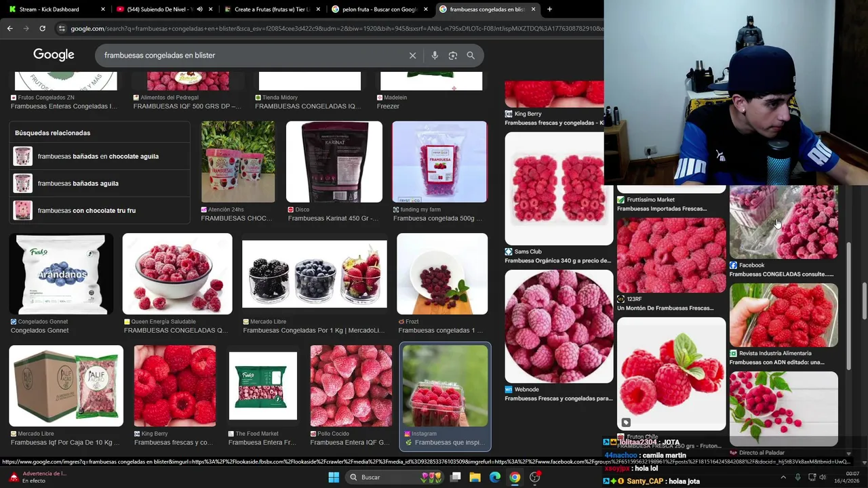Viewport: 868px width, 488px height.
Task: Open Webnode Frambuesas Frescas y congeladas image
Action: coord(559,327)
